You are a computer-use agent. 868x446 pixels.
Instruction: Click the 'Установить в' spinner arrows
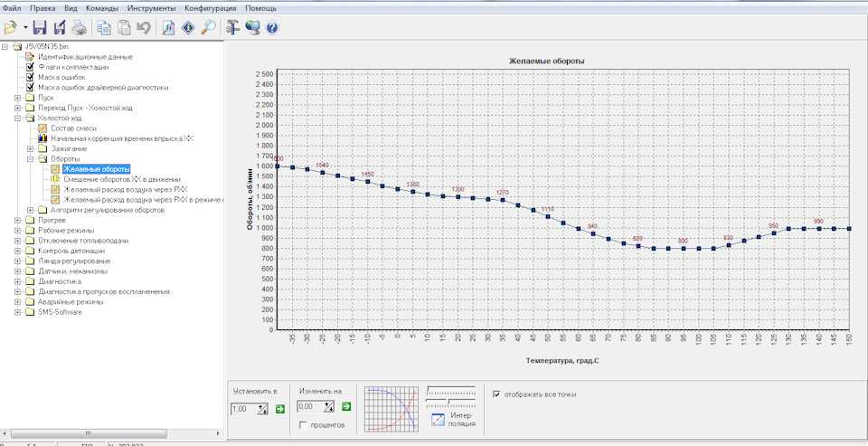(263, 409)
